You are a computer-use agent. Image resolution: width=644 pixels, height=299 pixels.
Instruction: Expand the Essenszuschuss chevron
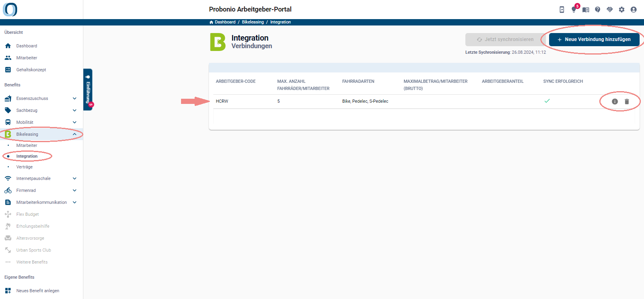[75, 98]
